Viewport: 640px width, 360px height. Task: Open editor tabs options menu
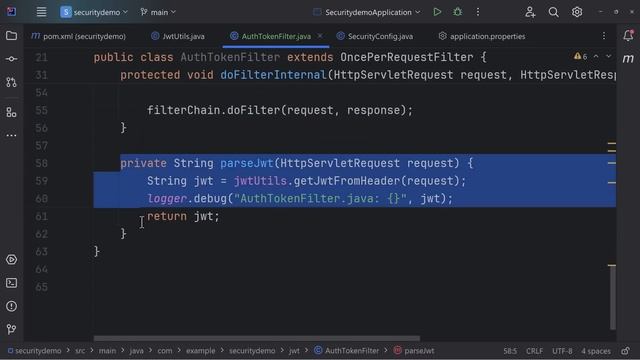tap(604, 36)
